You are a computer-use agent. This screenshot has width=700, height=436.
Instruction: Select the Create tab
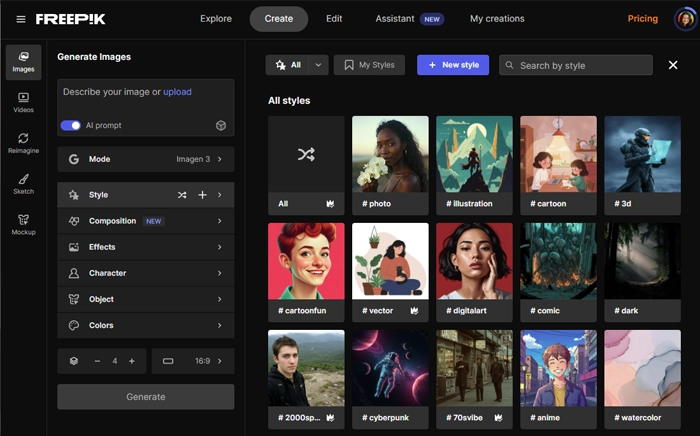[x=279, y=19]
